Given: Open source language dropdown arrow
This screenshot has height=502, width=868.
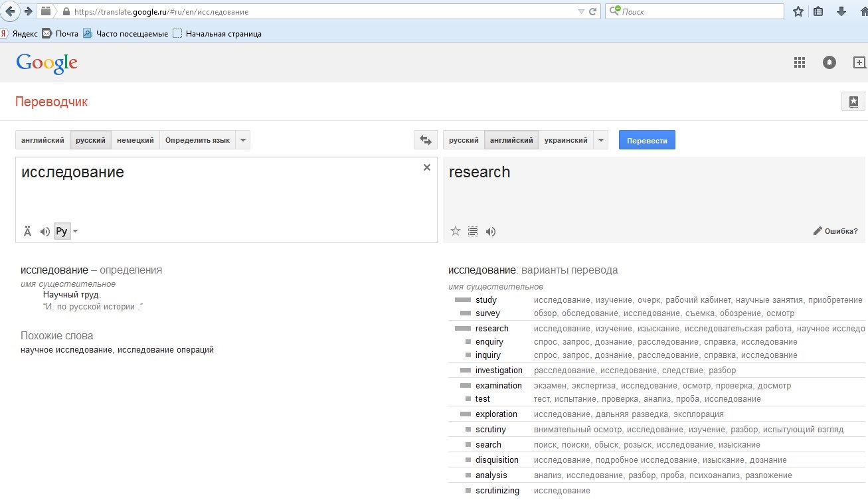Looking at the screenshot, I should tap(242, 140).
